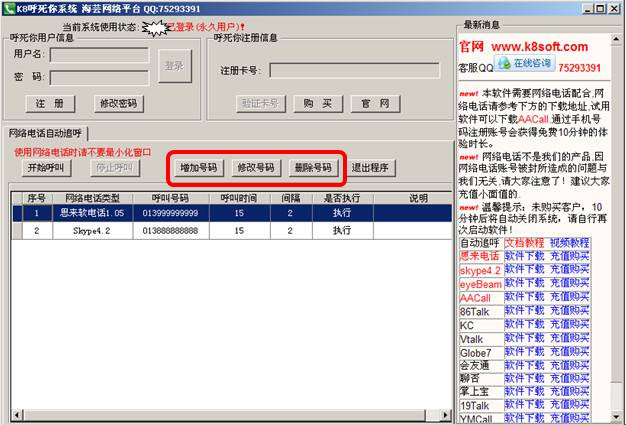
Task: Click the 注册 button
Action: pyautogui.click(x=50, y=104)
